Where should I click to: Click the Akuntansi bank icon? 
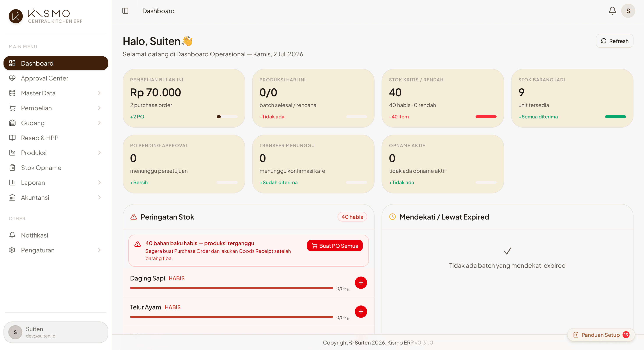(x=12, y=197)
